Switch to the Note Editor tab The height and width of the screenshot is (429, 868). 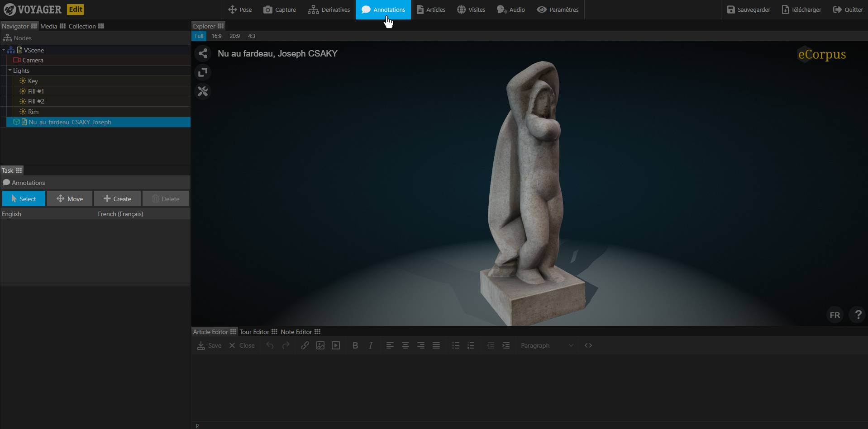point(300,332)
